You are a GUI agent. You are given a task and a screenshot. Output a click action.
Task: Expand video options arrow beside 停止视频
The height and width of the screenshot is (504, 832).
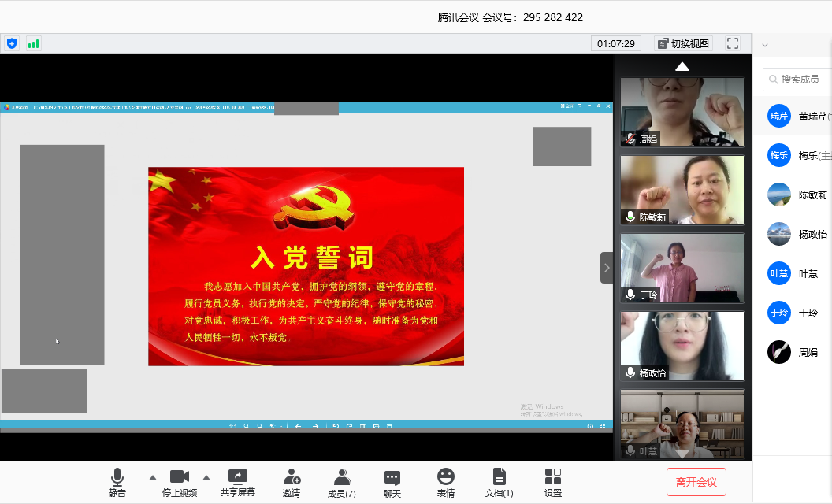(206, 477)
